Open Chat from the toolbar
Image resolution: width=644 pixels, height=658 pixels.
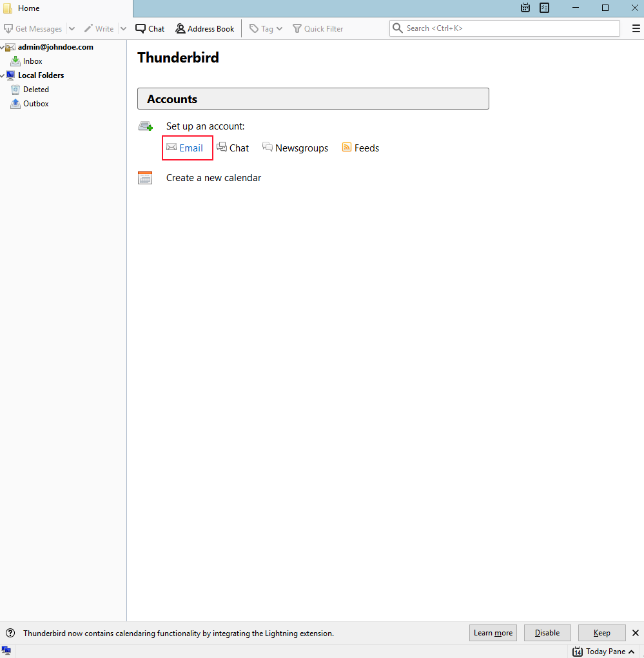150,28
